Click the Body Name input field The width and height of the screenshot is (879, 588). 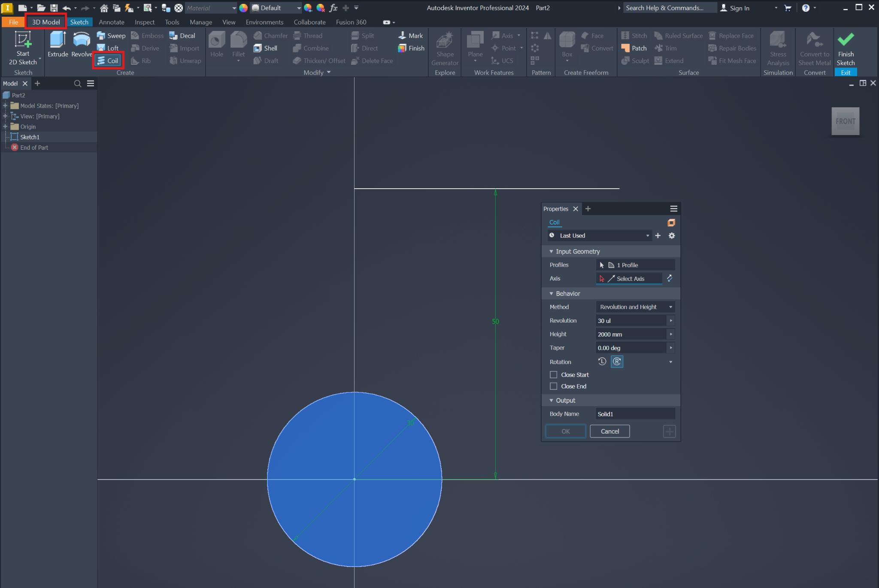[634, 413]
